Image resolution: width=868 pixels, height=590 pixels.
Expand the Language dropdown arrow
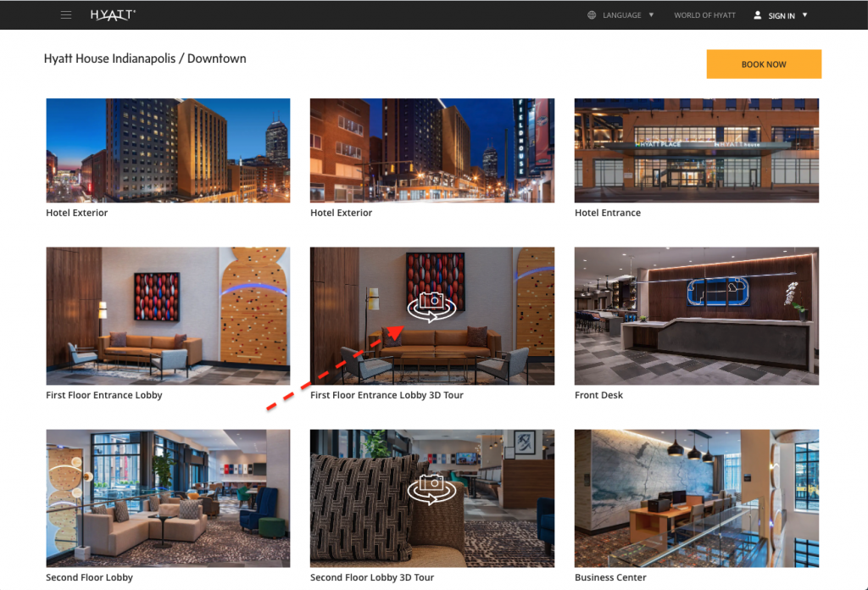(x=651, y=15)
